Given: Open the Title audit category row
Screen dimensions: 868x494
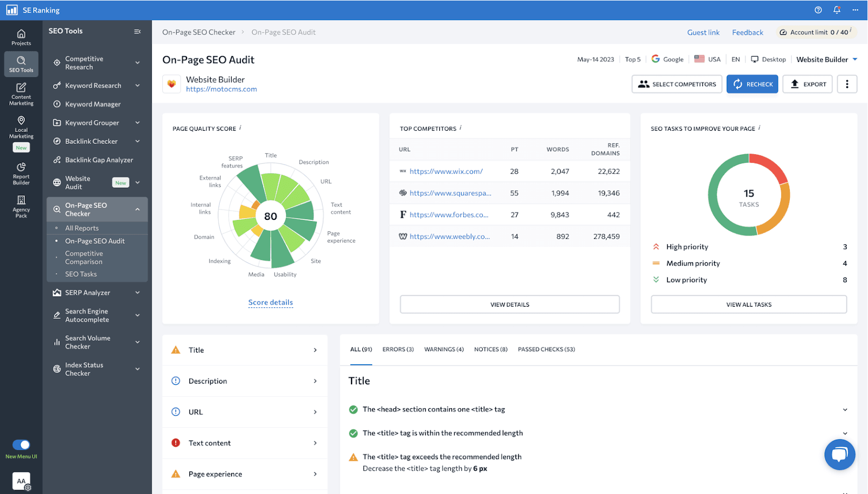Looking at the screenshot, I should [x=245, y=350].
